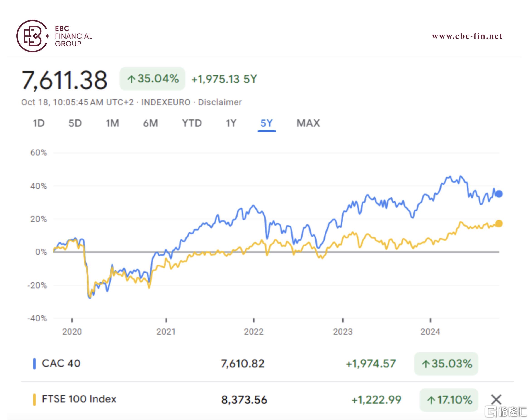Switch to the 1M range tab

[112, 123]
